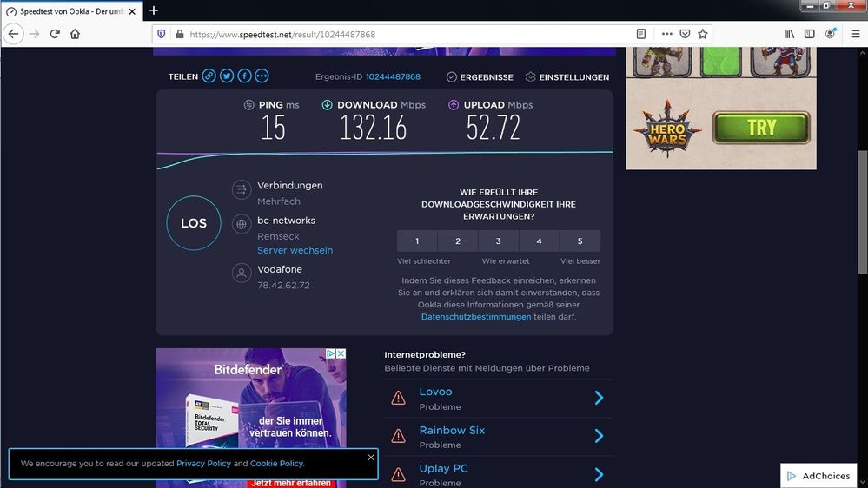Toggle reader view in address bar
The height and width of the screenshot is (488, 868).
(x=641, y=34)
